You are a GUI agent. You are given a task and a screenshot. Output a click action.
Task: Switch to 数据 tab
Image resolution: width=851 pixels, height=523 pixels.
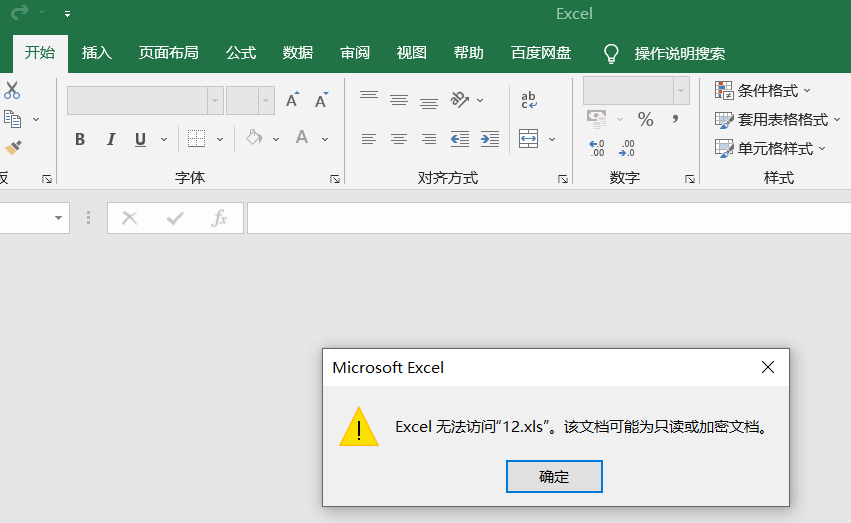[x=298, y=53]
